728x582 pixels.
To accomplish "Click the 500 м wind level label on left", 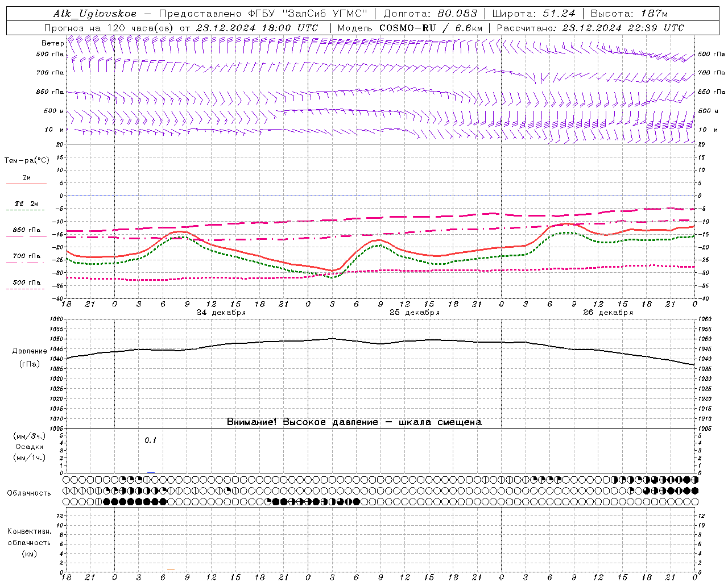I will [x=53, y=111].
